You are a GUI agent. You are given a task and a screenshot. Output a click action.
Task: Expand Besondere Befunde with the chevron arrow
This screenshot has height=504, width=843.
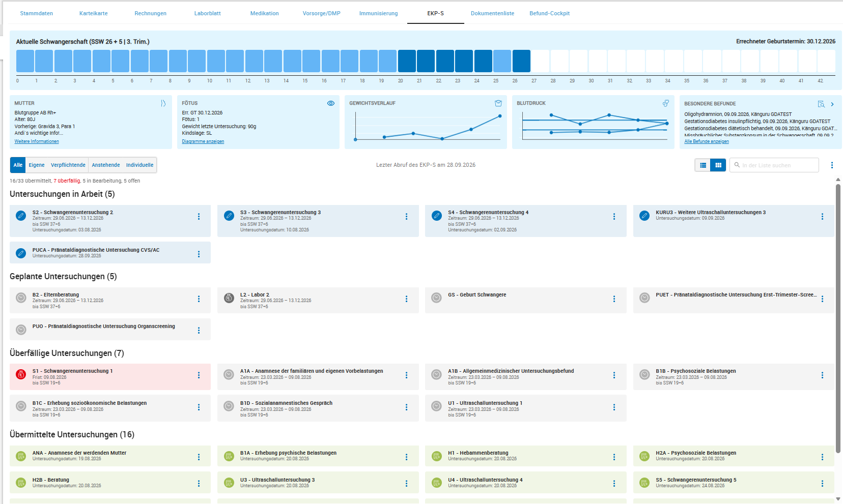(832, 104)
